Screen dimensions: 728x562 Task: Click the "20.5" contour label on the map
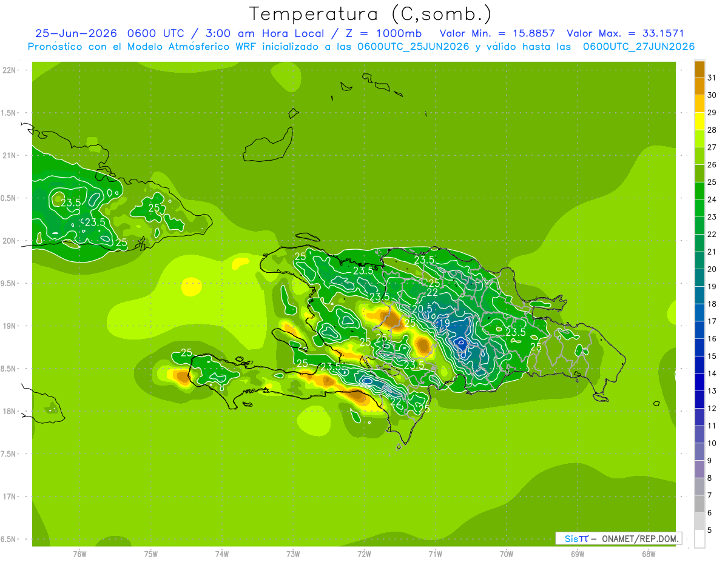(x=422, y=309)
